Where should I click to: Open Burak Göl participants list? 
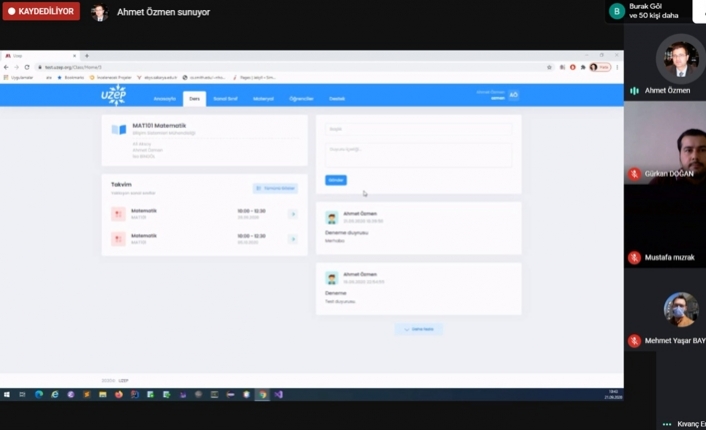tap(648, 11)
